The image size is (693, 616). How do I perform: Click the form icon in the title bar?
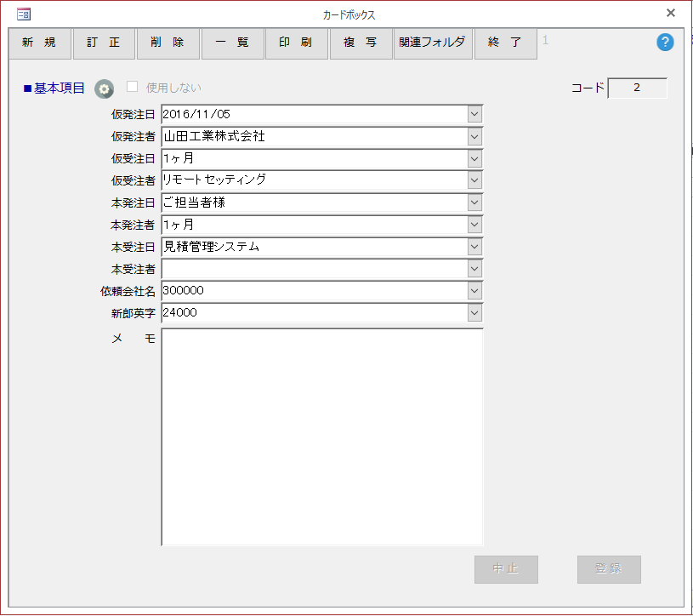24,14
